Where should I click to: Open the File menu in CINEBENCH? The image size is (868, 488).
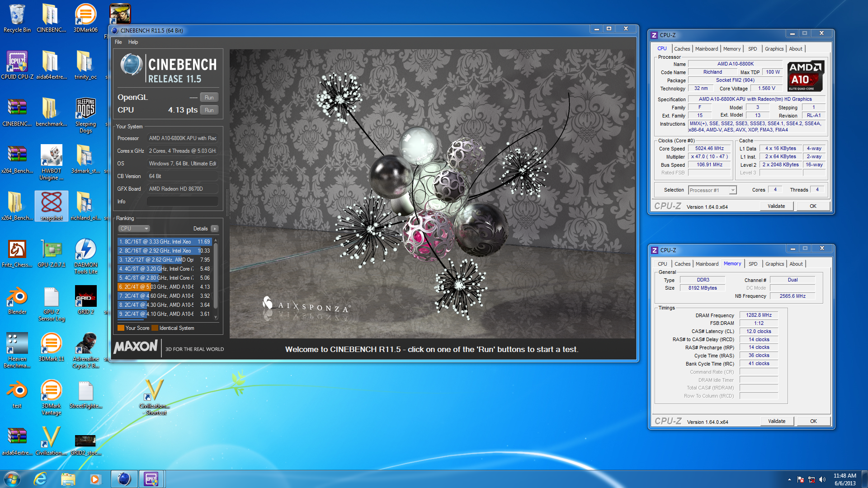click(118, 42)
